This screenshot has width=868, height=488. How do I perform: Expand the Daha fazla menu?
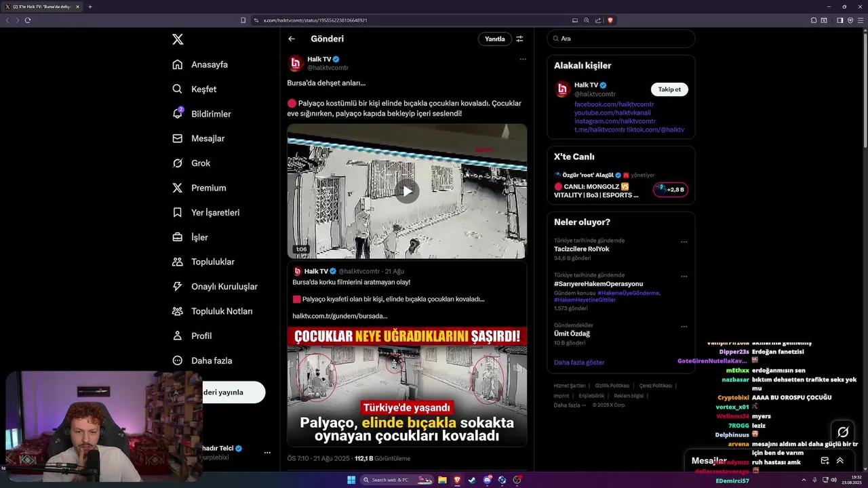point(201,361)
